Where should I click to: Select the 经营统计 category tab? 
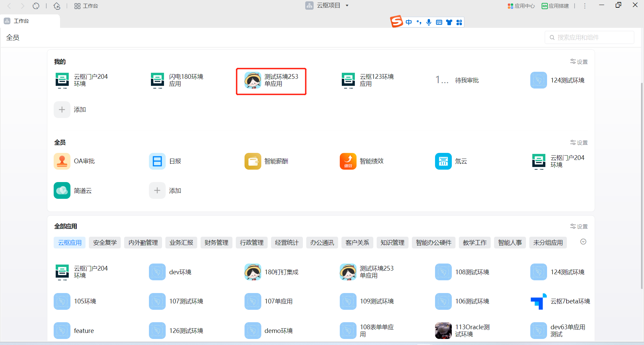(x=287, y=242)
